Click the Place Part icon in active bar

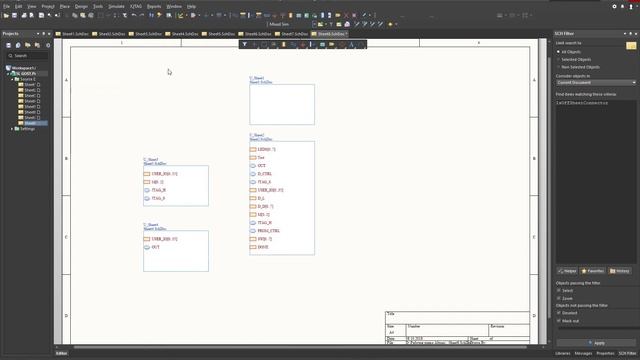pyautogui.click(x=283, y=44)
